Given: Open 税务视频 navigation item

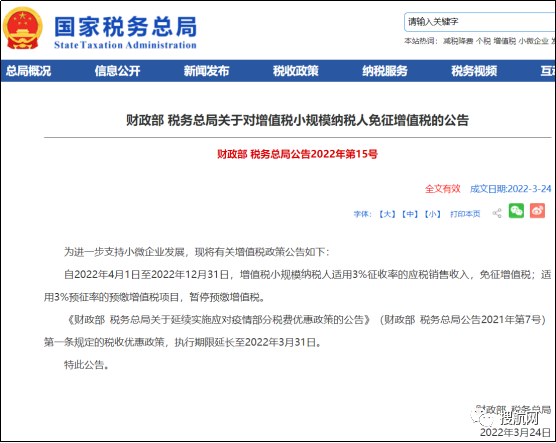Looking at the screenshot, I should click(474, 71).
